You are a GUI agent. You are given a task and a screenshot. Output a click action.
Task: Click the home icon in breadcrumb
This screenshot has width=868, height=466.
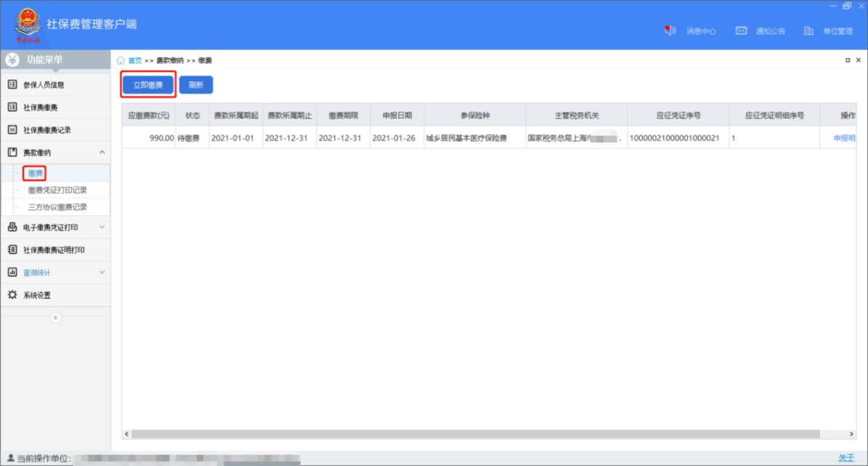tap(121, 60)
